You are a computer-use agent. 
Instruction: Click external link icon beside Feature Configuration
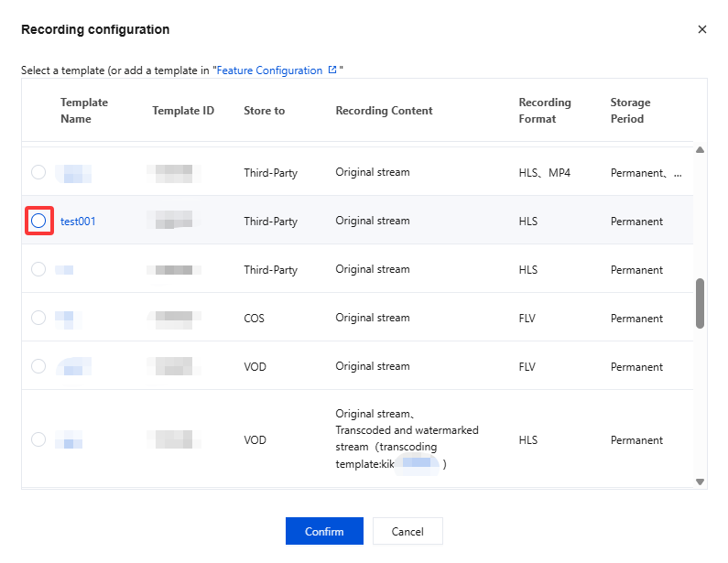pos(332,70)
